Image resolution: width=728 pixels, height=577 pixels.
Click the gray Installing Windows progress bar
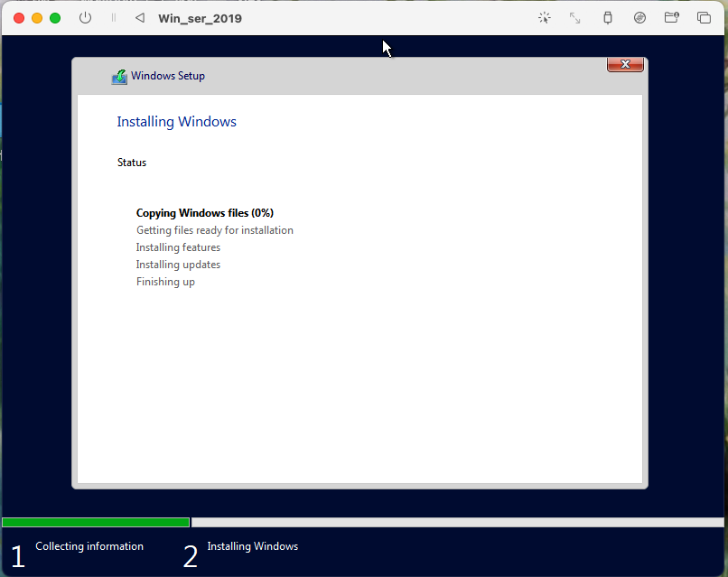[457, 522]
